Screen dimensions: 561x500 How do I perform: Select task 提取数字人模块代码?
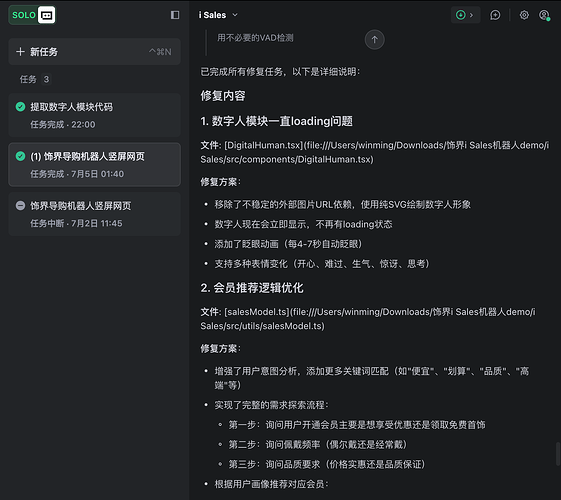point(94,115)
